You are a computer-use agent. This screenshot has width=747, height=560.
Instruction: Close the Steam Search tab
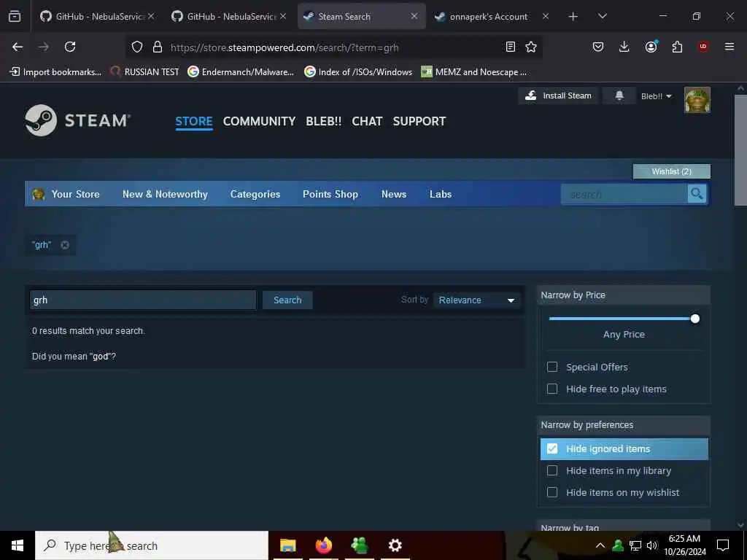pos(414,16)
